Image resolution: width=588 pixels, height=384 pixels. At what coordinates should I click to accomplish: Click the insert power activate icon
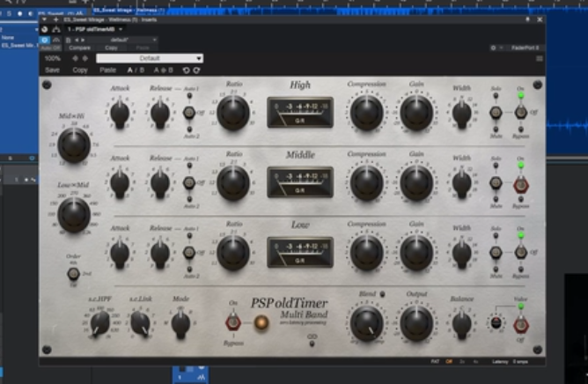(x=45, y=29)
